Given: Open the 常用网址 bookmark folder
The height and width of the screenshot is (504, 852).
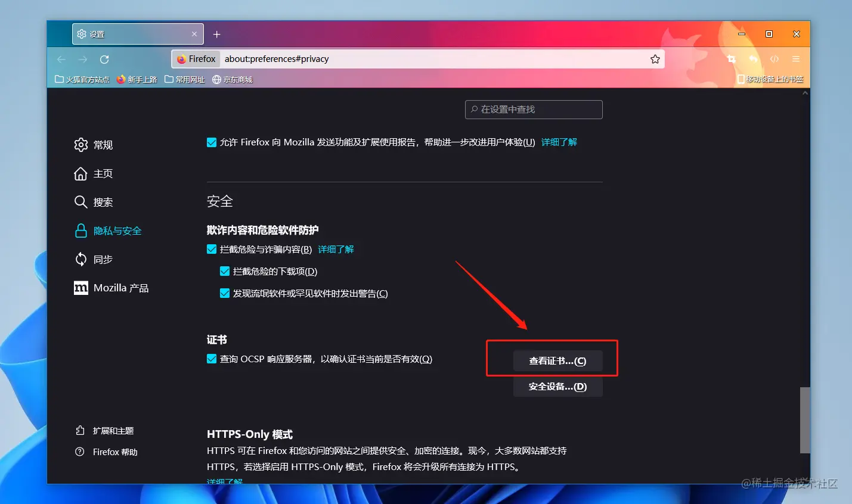Looking at the screenshot, I should click(x=185, y=79).
